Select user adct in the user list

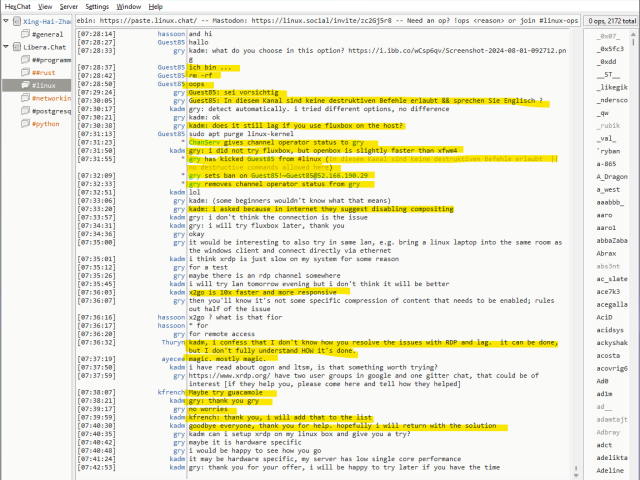click(x=604, y=445)
